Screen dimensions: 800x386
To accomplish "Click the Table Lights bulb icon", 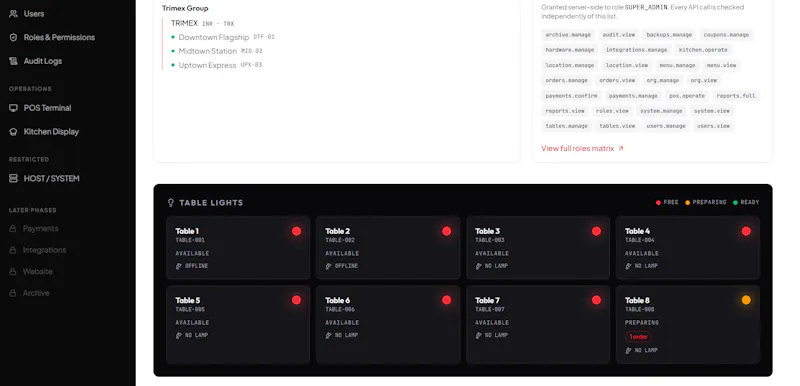I will point(171,202).
